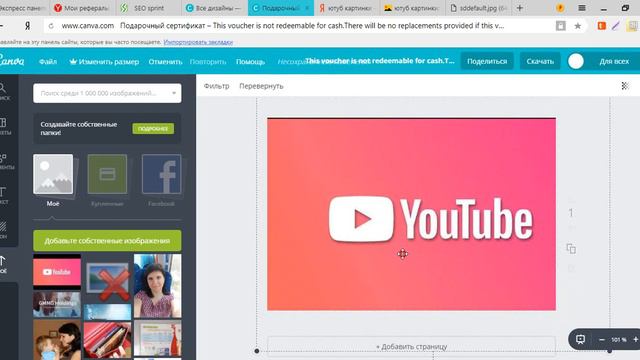Click the user avatar circle

(576, 61)
